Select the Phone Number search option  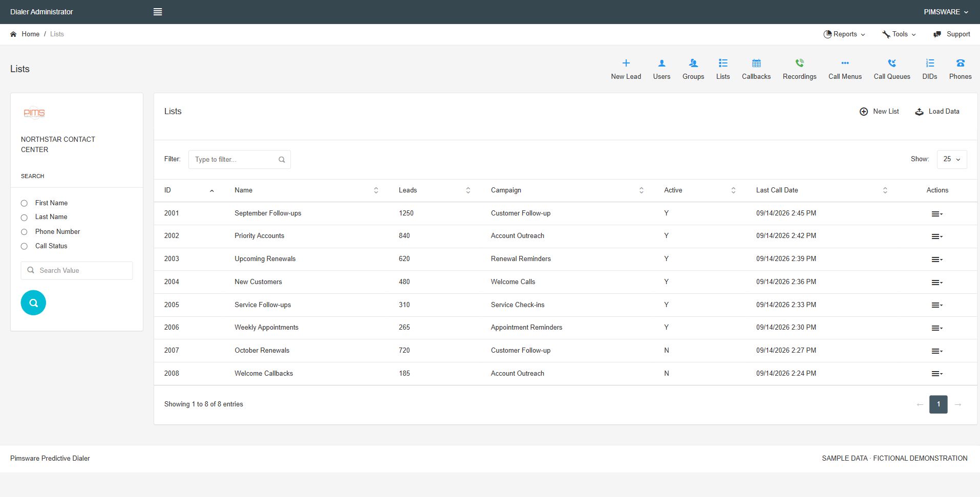coord(24,232)
